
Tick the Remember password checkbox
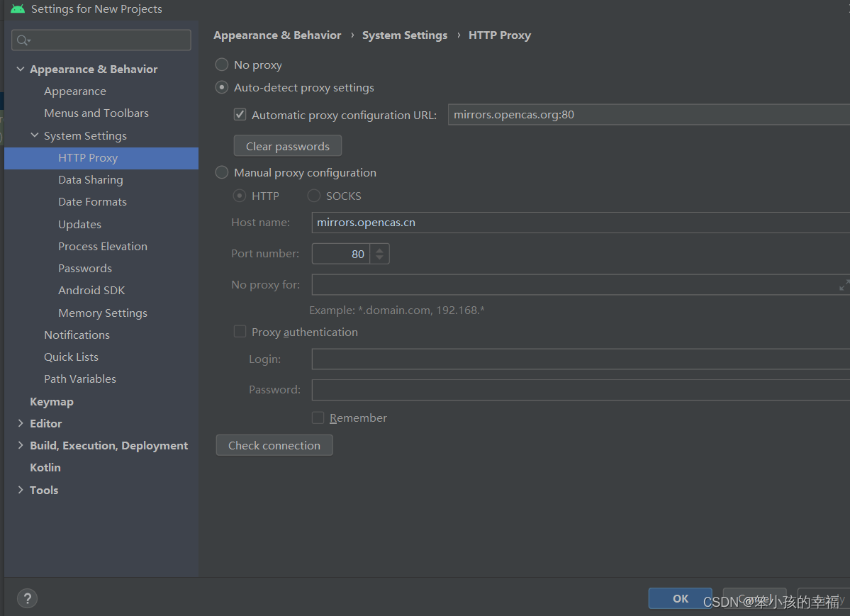point(318,418)
